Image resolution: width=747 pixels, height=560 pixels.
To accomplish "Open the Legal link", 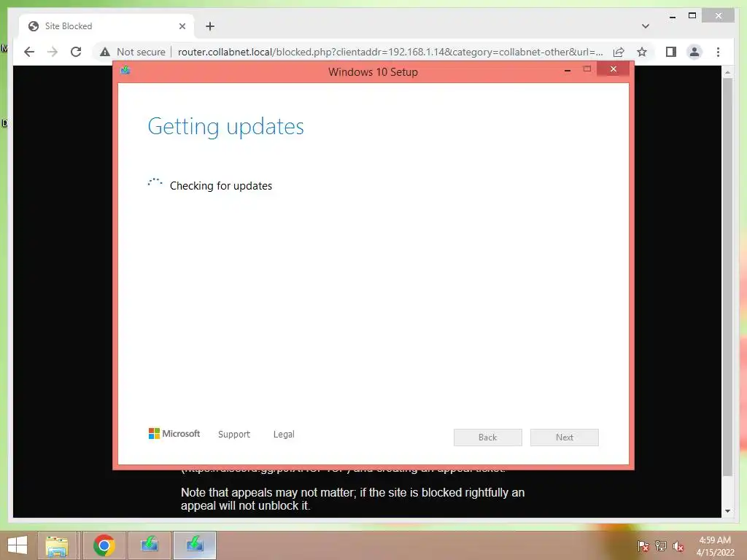I will click(284, 435).
